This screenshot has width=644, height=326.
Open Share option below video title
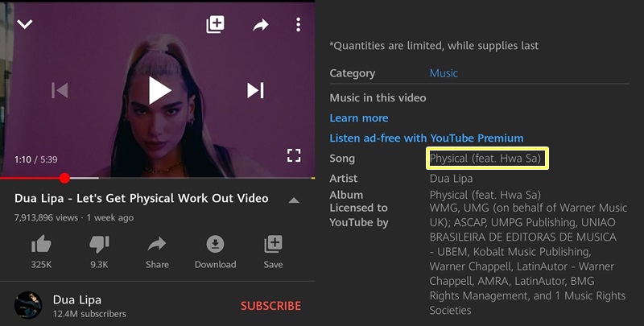click(x=157, y=252)
